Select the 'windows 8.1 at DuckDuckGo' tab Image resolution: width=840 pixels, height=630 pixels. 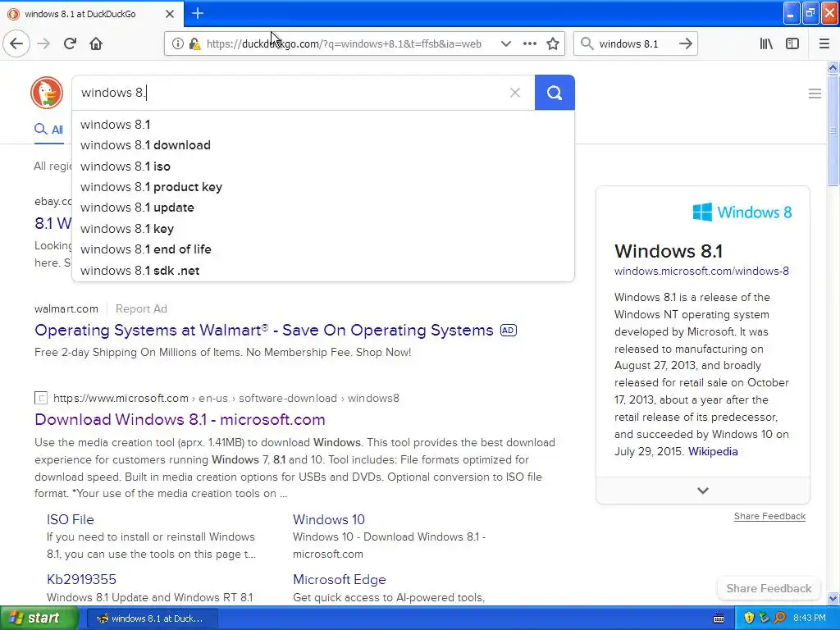(92, 14)
